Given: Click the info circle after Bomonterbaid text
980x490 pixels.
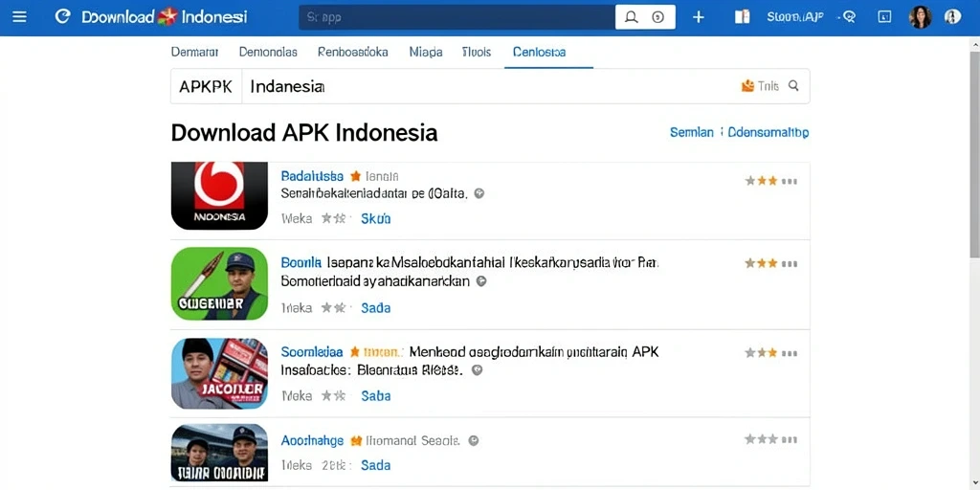Looking at the screenshot, I should tap(480, 281).
